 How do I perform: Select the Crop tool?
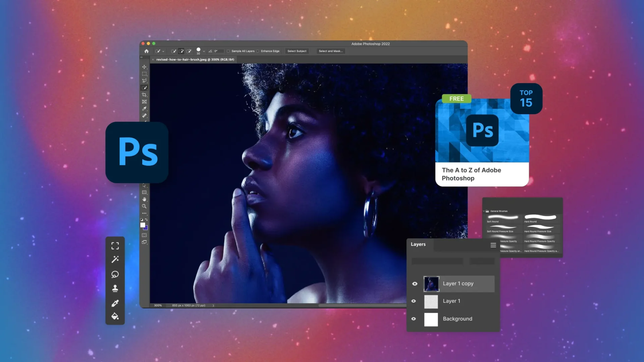click(x=145, y=95)
